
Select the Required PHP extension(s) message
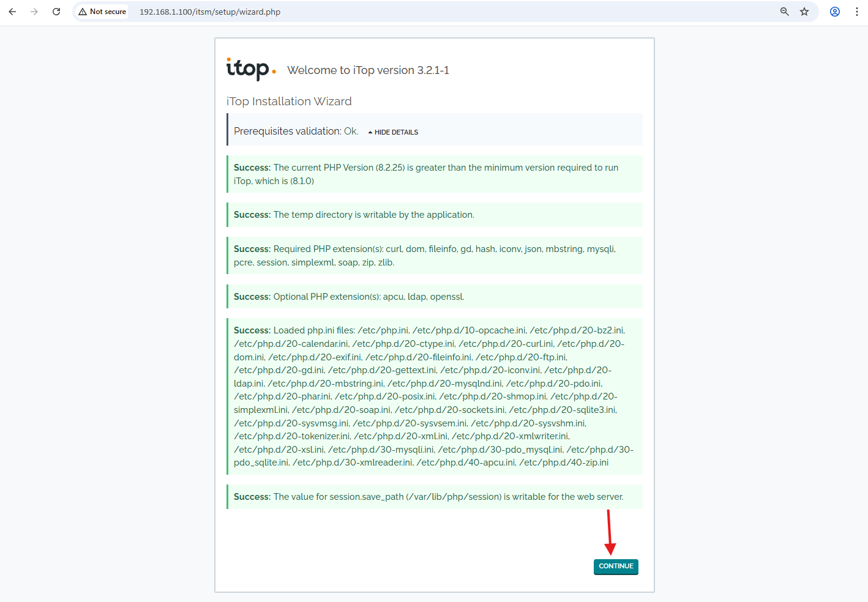click(x=435, y=256)
